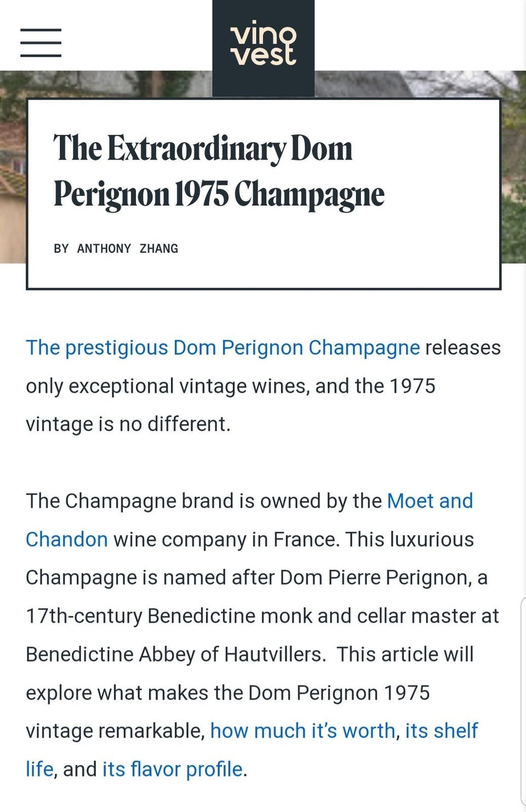This screenshot has width=526, height=812.
Task: Click the Vinovest logo
Action: [x=264, y=44]
